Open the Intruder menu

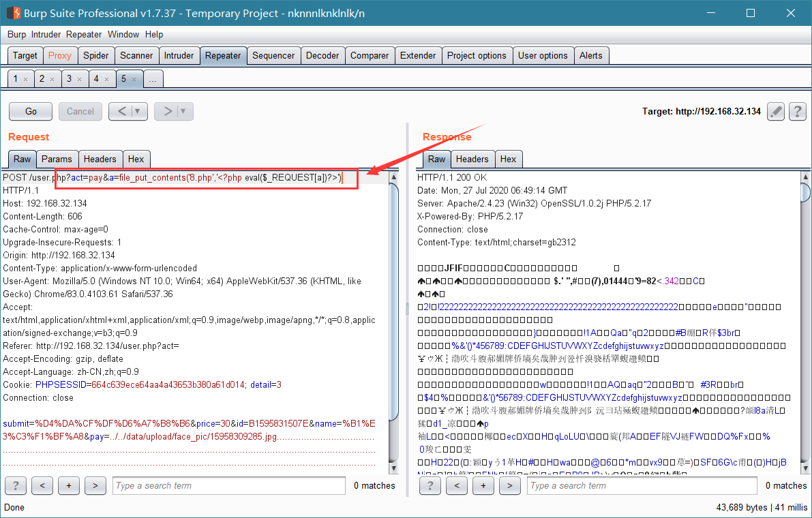coord(46,34)
